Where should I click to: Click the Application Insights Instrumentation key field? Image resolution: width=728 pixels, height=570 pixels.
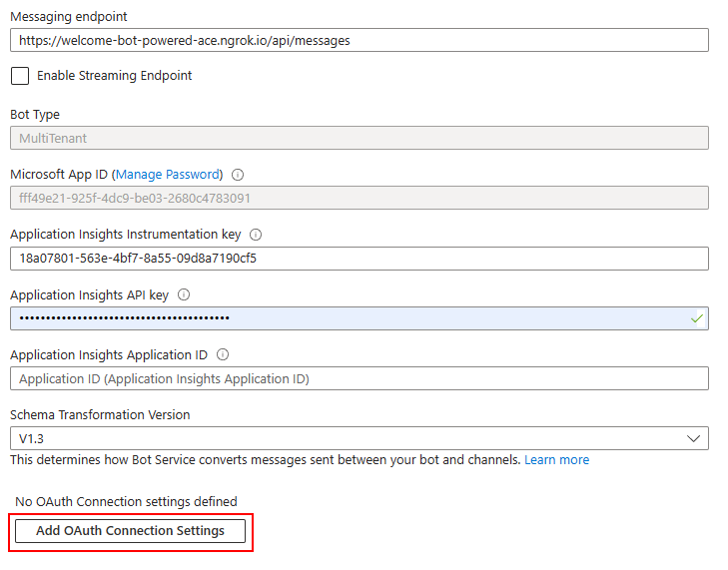tap(359, 259)
